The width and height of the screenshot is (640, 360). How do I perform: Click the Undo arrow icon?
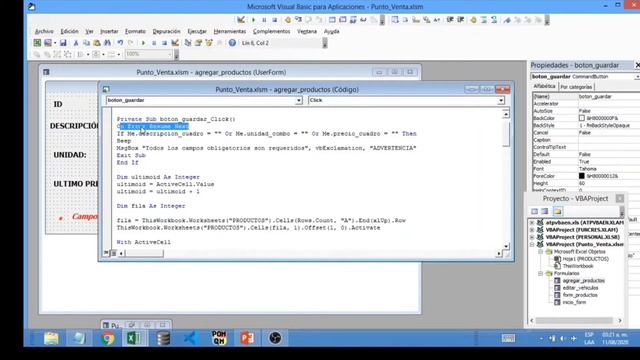coord(120,43)
